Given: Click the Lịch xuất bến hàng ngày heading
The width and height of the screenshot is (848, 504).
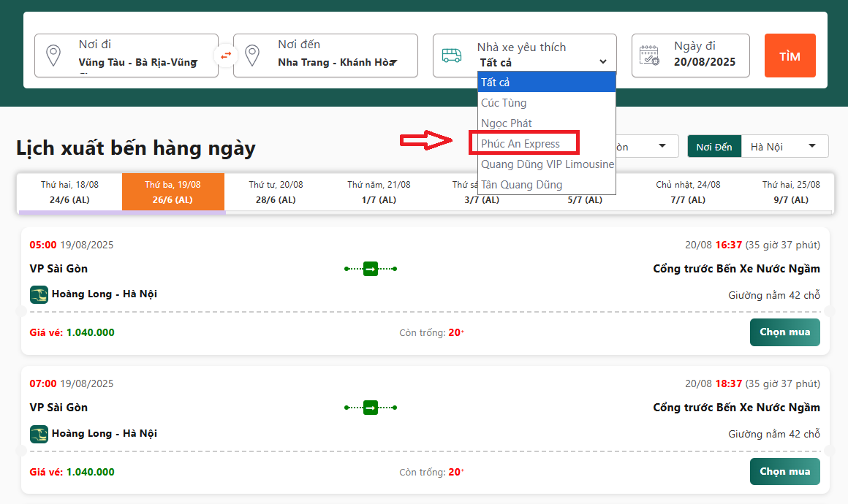Looking at the screenshot, I should [136, 148].
